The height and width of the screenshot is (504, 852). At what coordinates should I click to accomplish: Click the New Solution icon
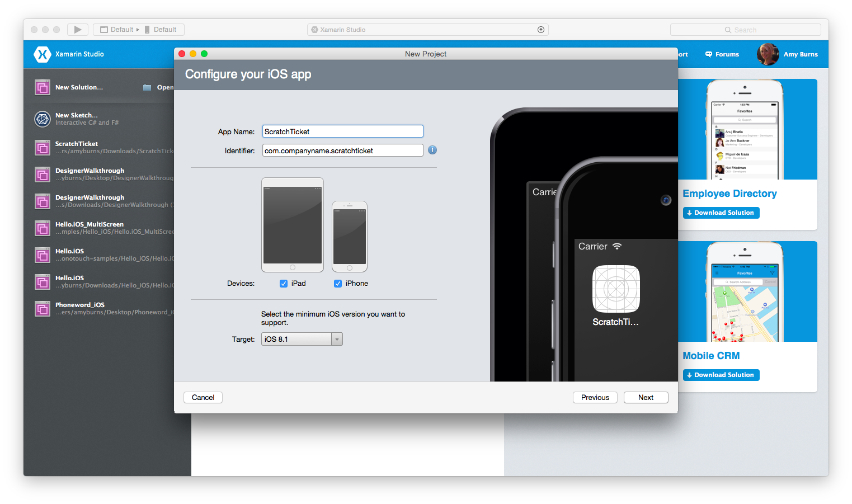(43, 87)
